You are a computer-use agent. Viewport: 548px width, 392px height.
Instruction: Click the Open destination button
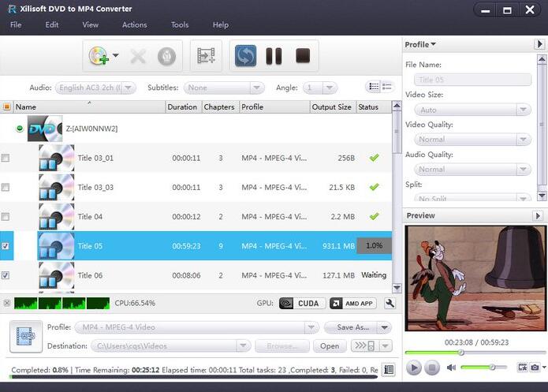click(x=330, y=345)
